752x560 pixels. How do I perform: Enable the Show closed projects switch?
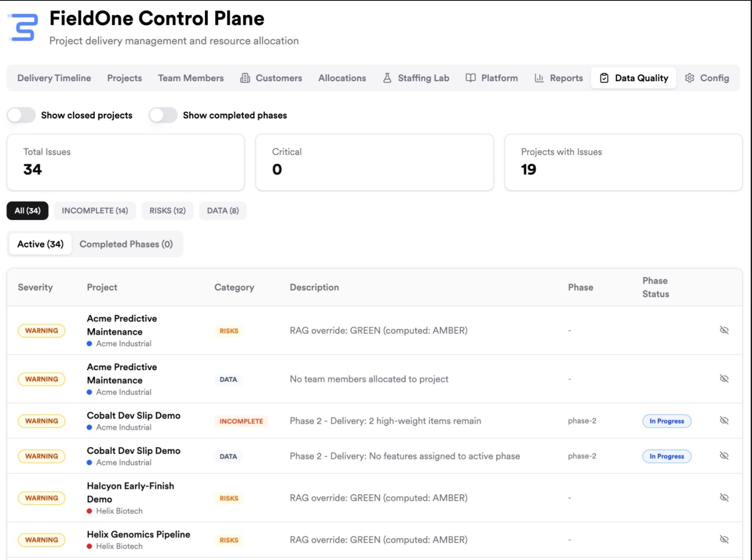(21, 115)
